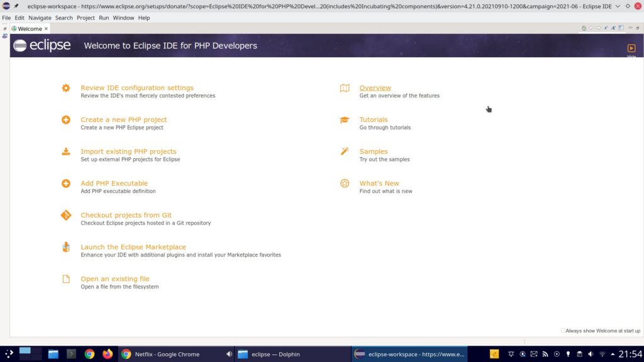This screenshot has height=362, width=644.
Task: Click Open an existing file link
Action: pyautogui.click(x=115, y=279)
